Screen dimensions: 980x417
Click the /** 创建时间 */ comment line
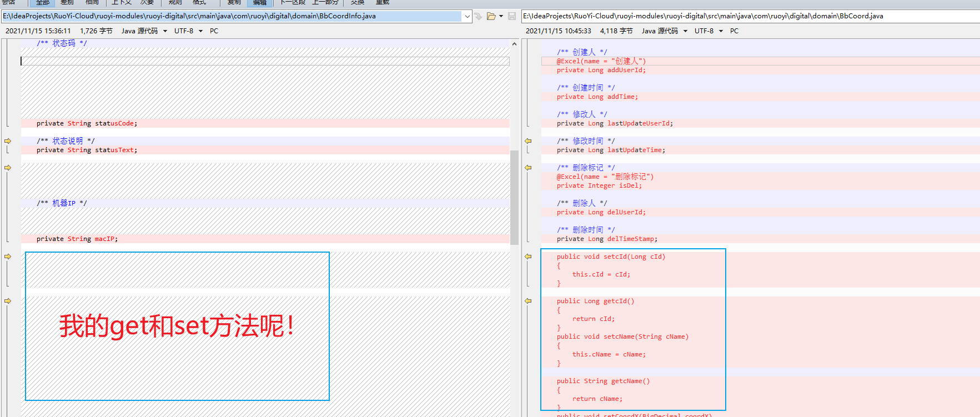click(x=586, y=88)
